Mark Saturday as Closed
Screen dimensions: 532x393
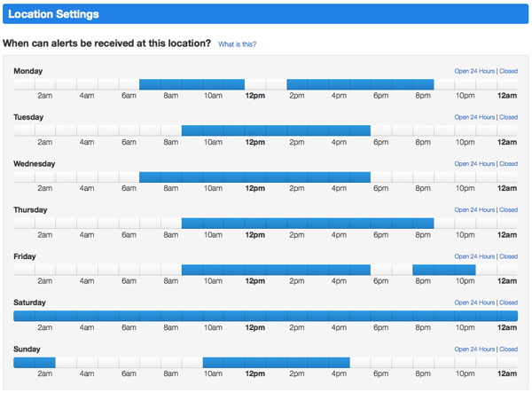tap(508, 303)
